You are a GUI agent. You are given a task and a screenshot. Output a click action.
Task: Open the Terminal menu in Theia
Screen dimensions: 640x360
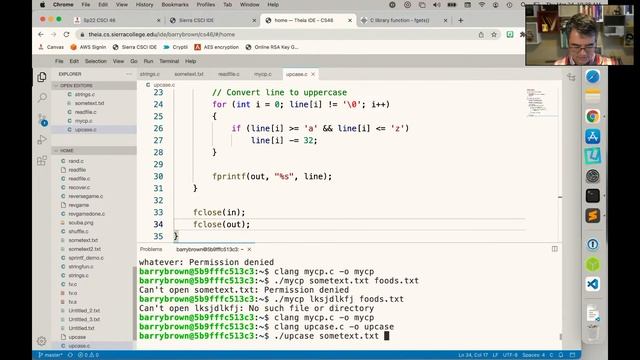pos(169,61)
